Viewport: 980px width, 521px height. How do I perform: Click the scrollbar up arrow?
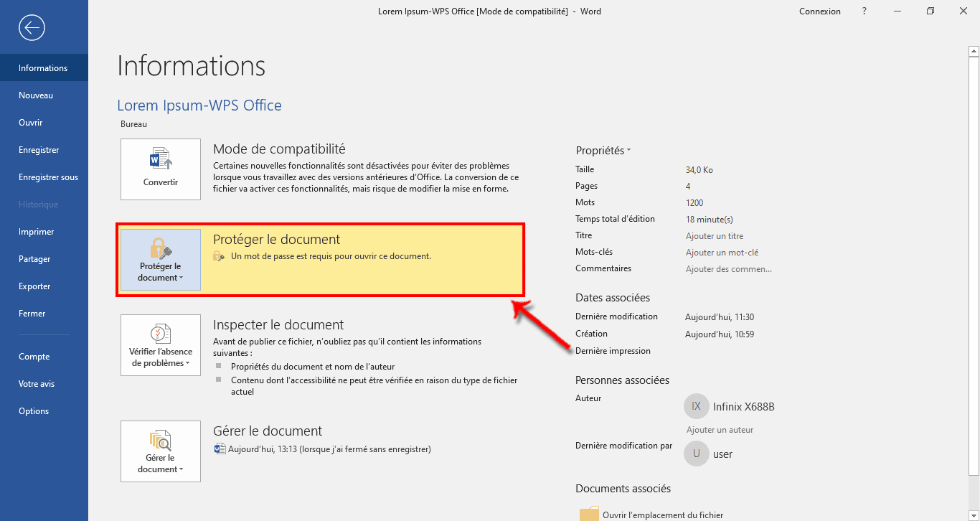click(974, 51)
